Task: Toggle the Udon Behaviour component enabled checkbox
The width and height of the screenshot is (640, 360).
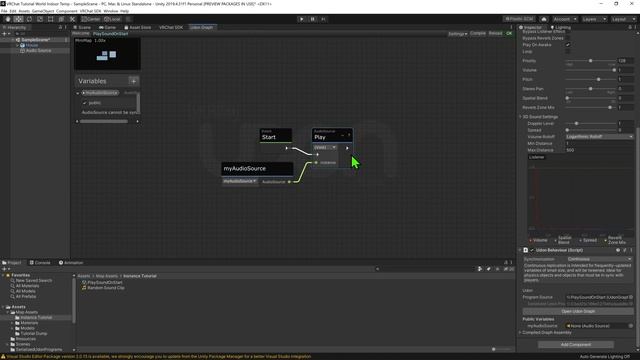Action: (x=532, y=250)
